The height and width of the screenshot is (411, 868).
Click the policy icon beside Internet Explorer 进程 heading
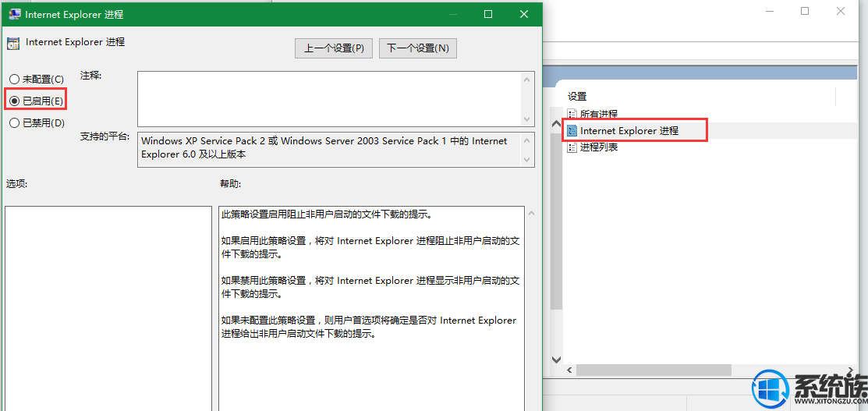tap(13, 43)
